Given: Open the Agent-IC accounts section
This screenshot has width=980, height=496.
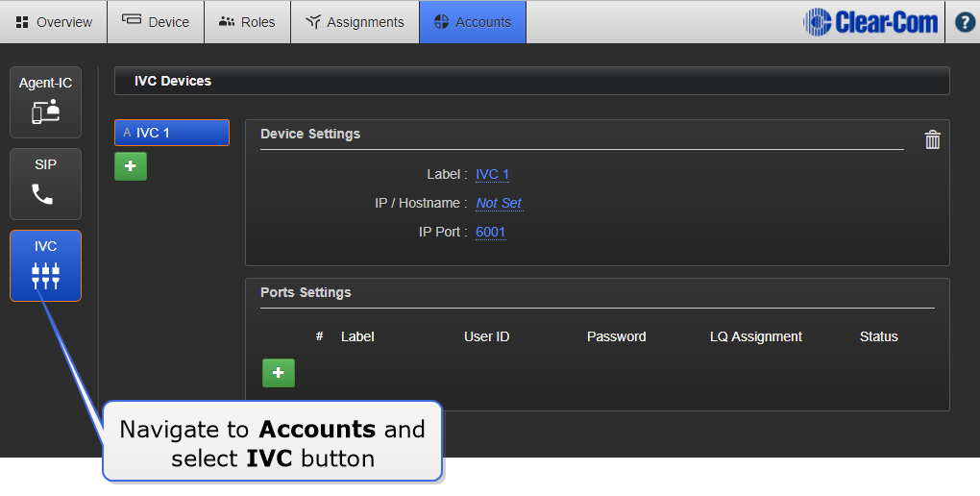Looking at the screenshot, I should pos(45,102).
